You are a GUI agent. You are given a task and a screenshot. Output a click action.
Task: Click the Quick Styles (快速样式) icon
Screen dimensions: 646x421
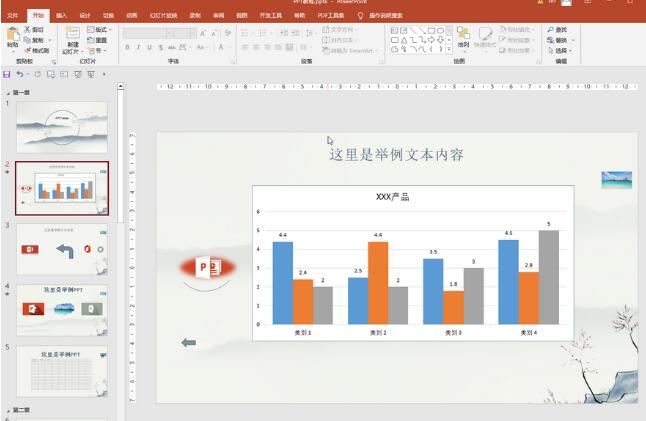click(x=485, y=34)
